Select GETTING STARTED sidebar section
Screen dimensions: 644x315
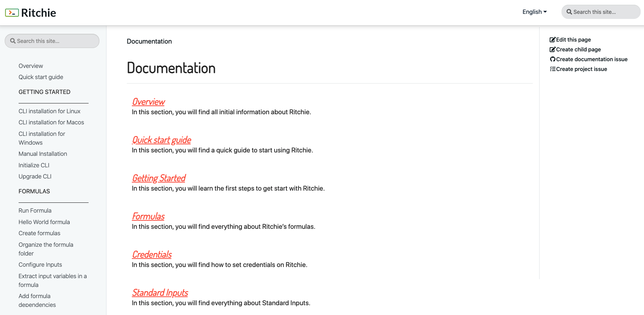(45, 92)
